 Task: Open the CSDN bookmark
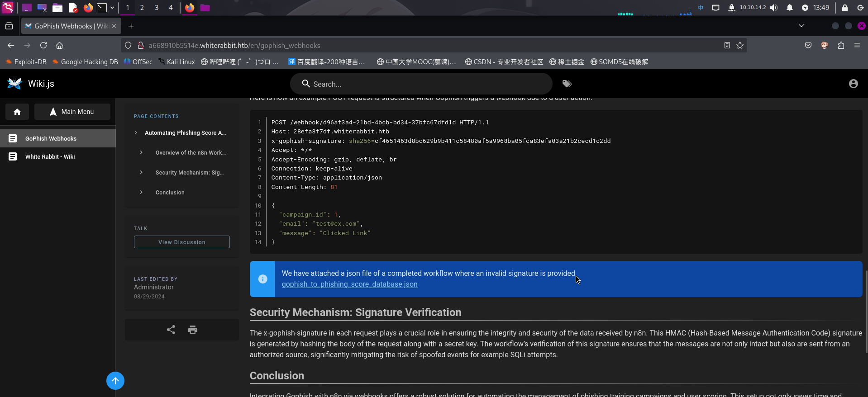(504, 62)
